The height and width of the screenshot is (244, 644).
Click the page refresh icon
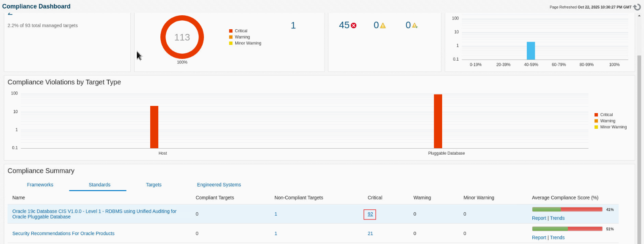pyautogui.click(x=637, y=7)
